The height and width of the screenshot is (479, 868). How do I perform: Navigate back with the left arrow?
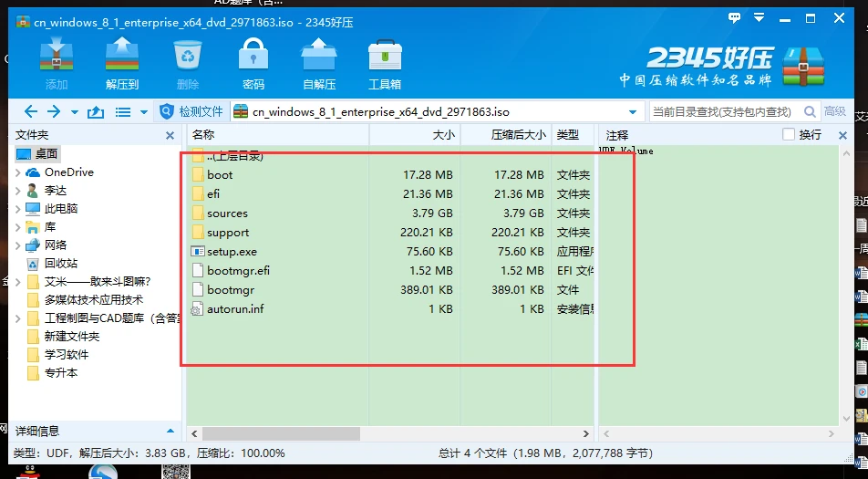[30, 112]
